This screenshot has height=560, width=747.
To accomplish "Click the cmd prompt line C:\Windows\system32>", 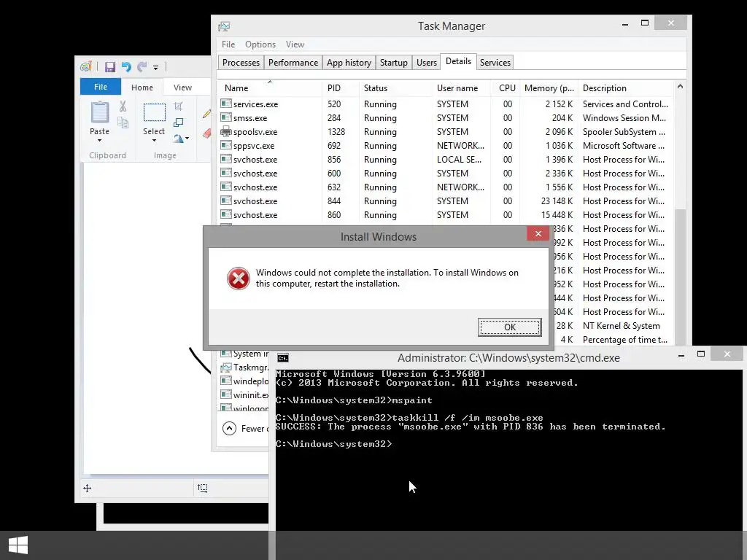I will (333, 444).
